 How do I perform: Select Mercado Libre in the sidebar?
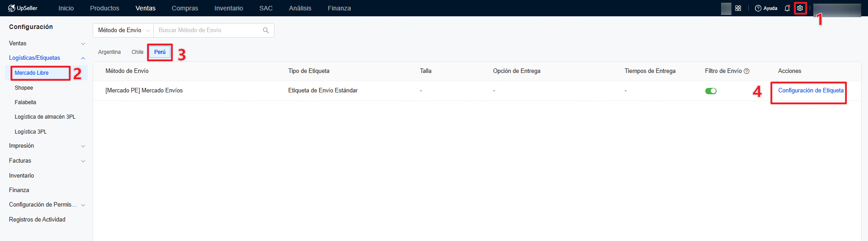coord(32,73)
